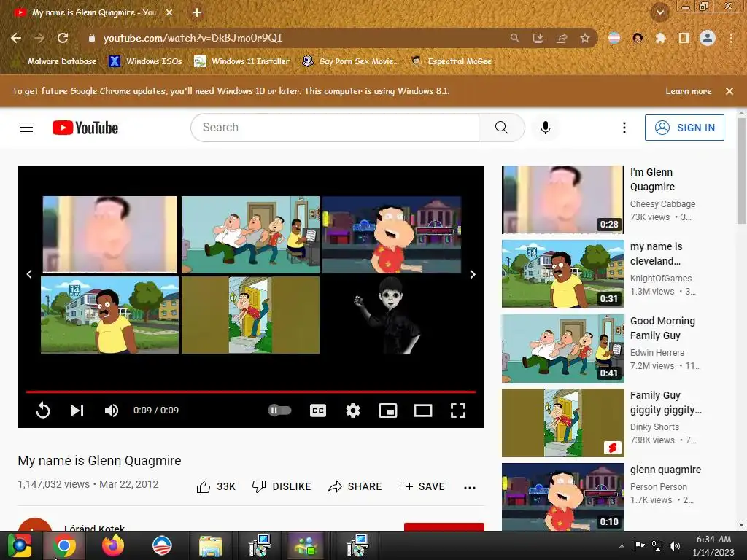The image size is (747, 560).
Task: Reload the YouTube page
Action: (x=63, y=38)
